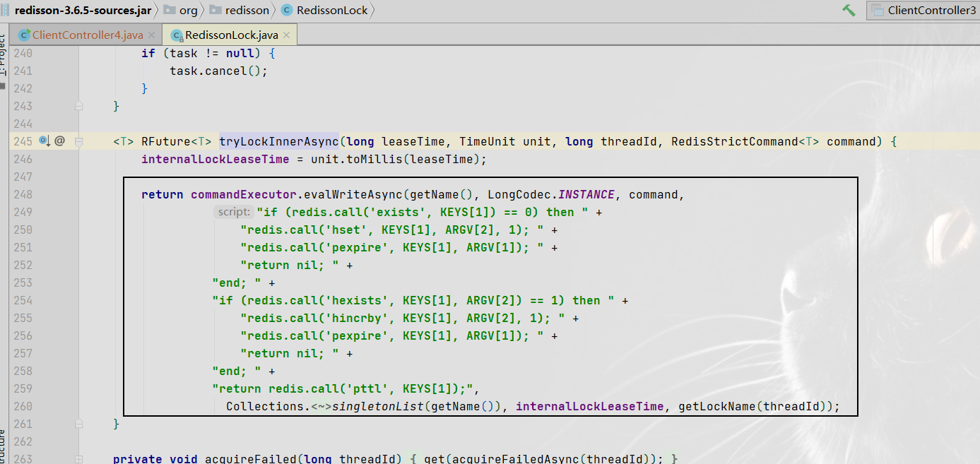Click the fold end marker on line 243
Viewport: 980px width, 464px height.
79,106
